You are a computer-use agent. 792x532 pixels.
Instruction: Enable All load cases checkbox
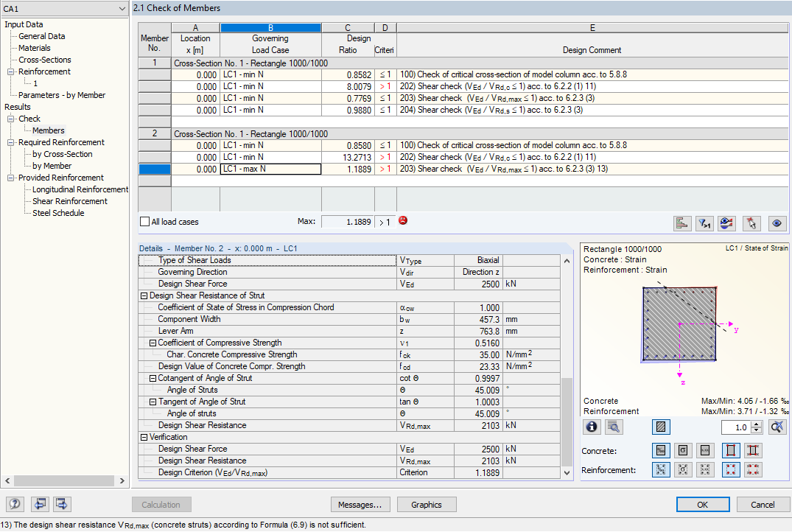tap(145, 221)
